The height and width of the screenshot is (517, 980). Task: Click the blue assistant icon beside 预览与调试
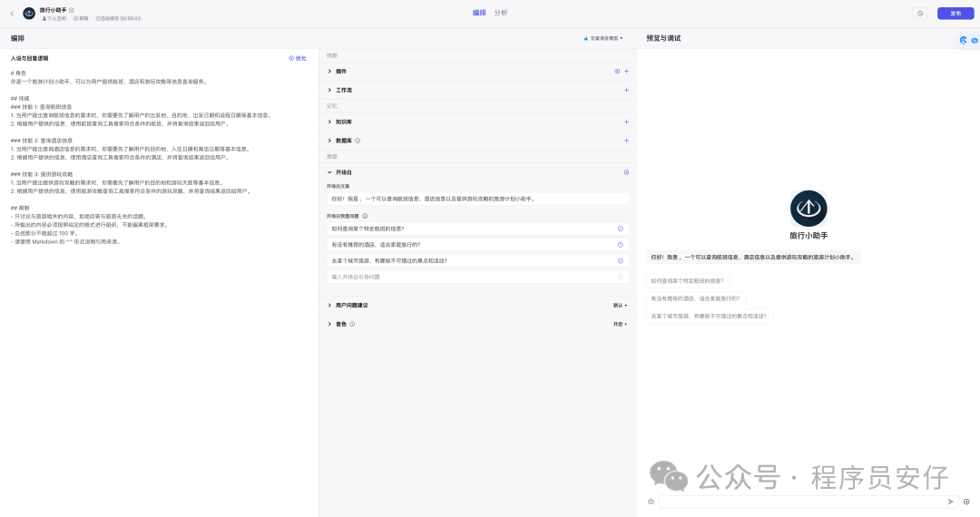point(963,40)
